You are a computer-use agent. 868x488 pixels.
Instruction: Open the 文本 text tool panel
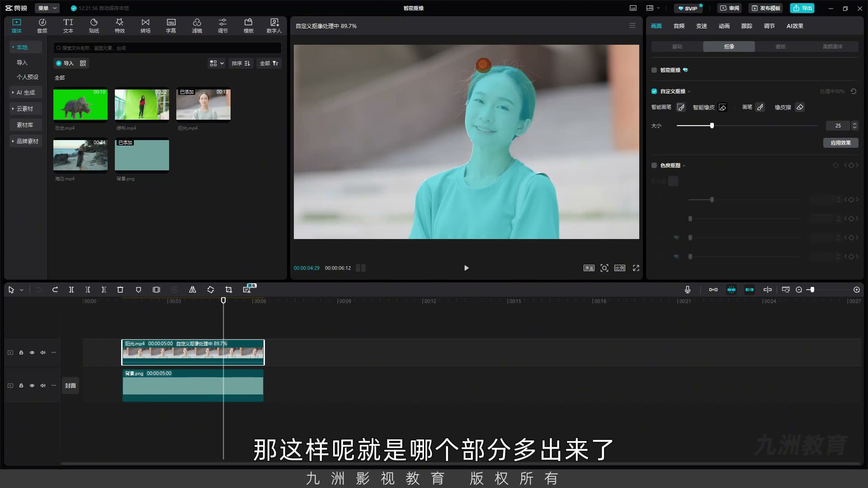(68, 26)
